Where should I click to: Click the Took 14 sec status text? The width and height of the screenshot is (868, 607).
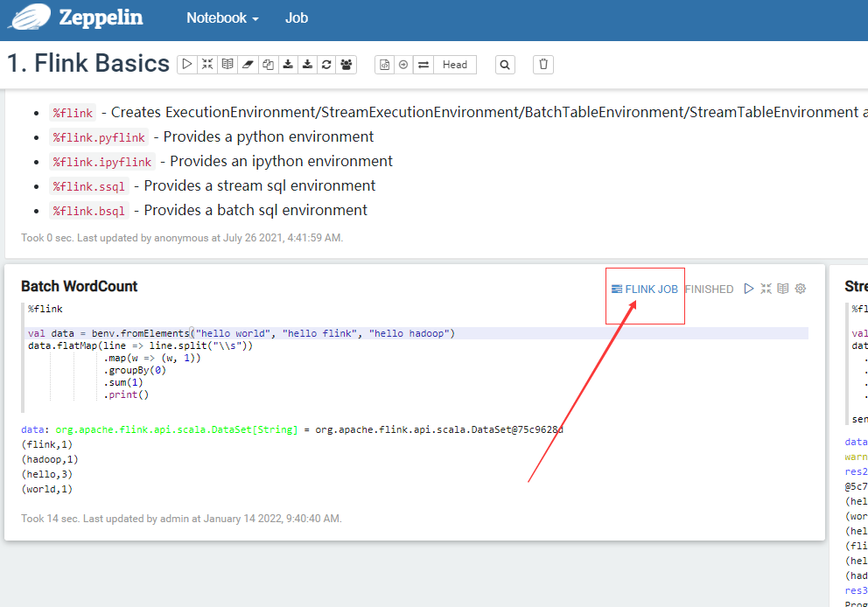[182, 519]
